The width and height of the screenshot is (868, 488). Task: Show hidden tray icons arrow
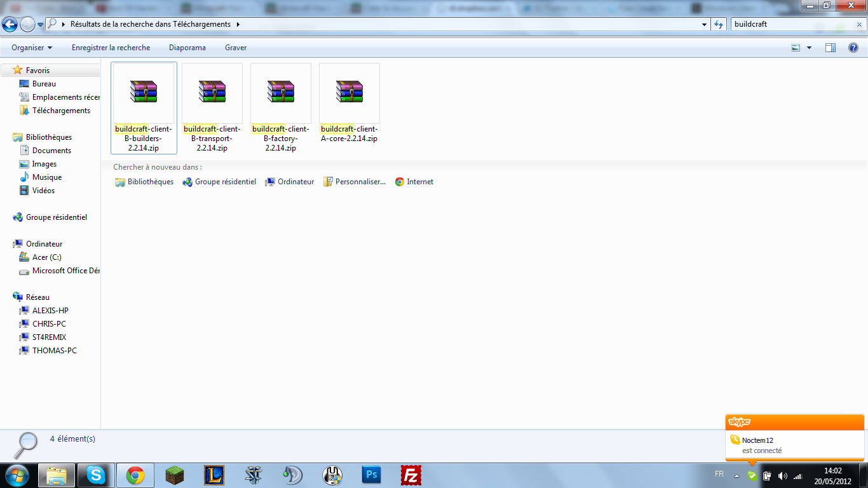coord(736,475)
